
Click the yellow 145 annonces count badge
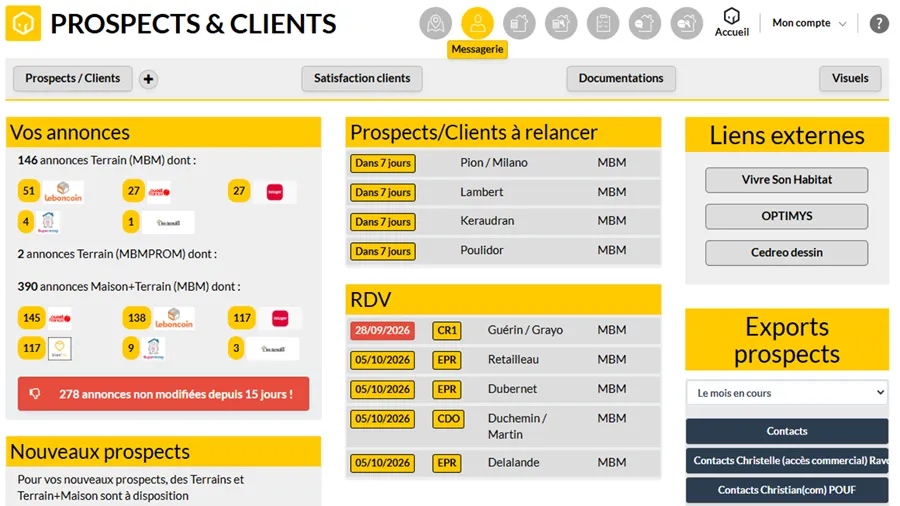(x=32, y=318)
